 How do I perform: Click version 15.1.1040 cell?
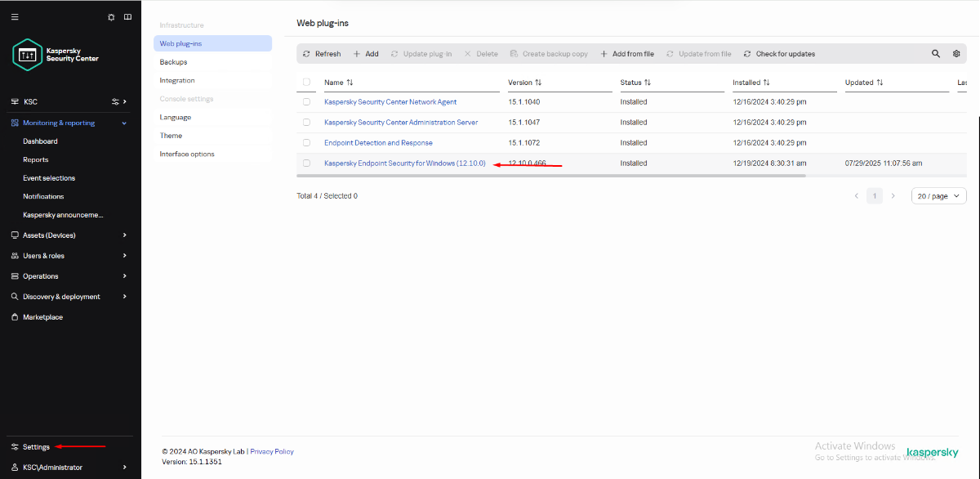pyautogui.click(x=523, y=102)
